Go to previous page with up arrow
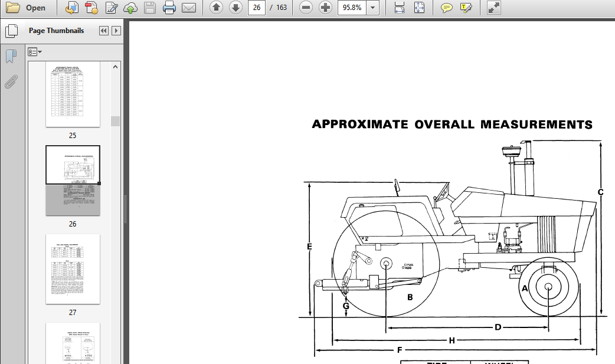615x364 pixels. point(216,8)
